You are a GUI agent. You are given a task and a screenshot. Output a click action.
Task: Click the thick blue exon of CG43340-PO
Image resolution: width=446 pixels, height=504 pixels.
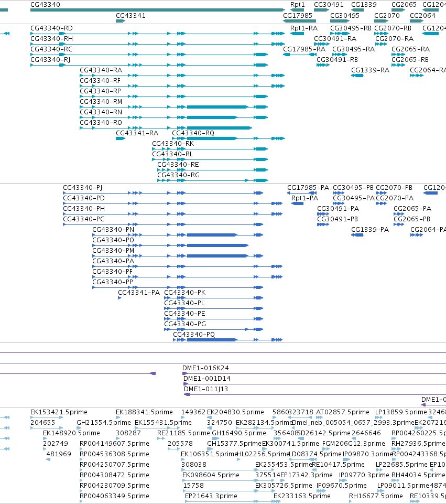pyautogui.click(x=217, y=245)
